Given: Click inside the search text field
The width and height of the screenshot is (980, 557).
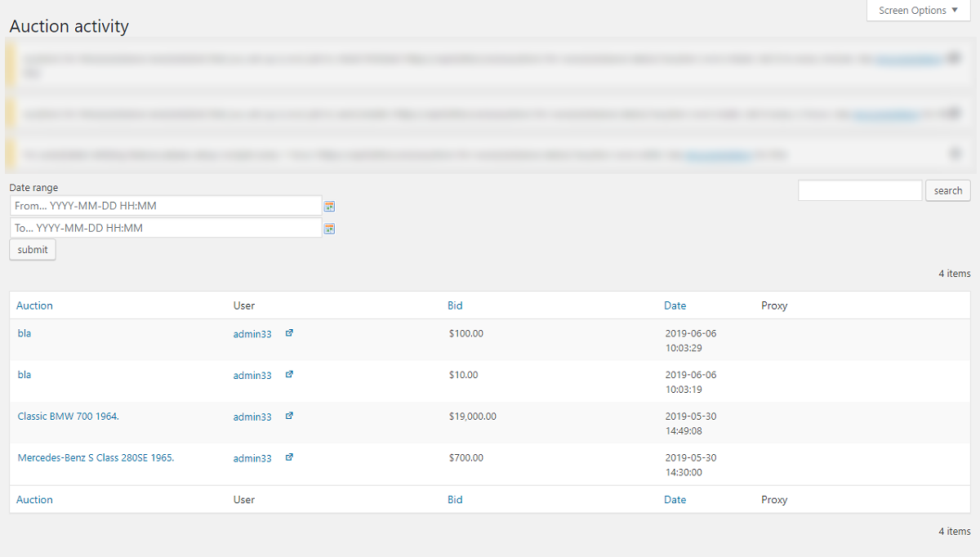Looking at the screenshot, I should [860, 189].
